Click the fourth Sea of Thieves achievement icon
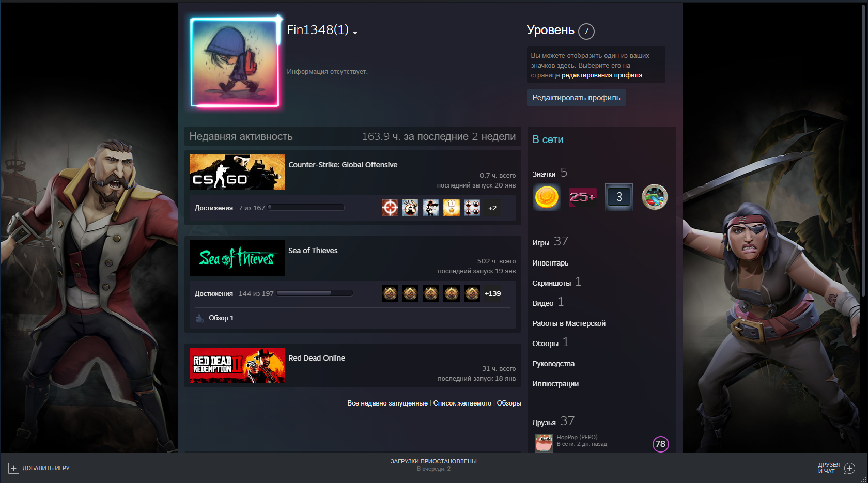 tap(452, 293)
